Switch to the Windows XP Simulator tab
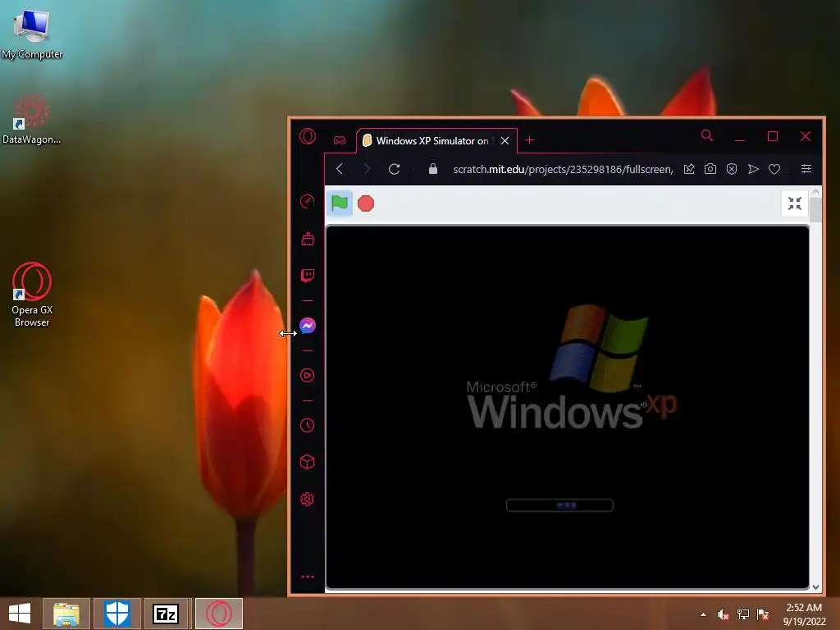The width and height of the screenshot is (840, 630). click(431, 141)
